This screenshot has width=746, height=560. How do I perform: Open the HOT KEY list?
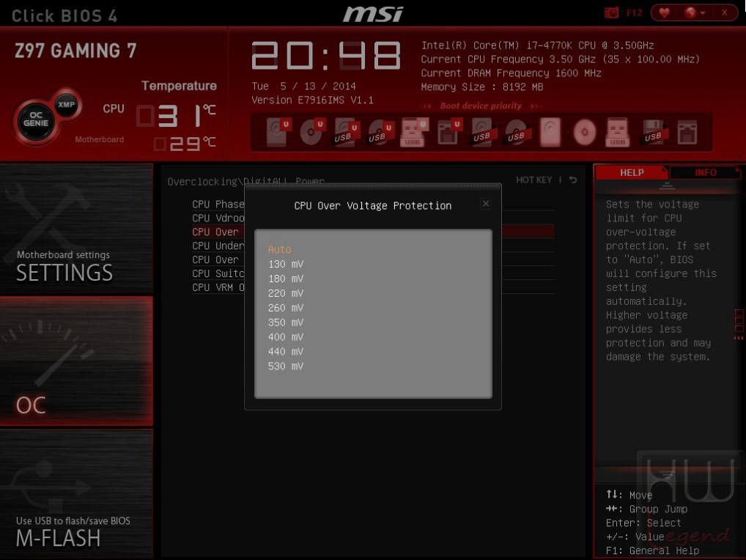point(533,180)
